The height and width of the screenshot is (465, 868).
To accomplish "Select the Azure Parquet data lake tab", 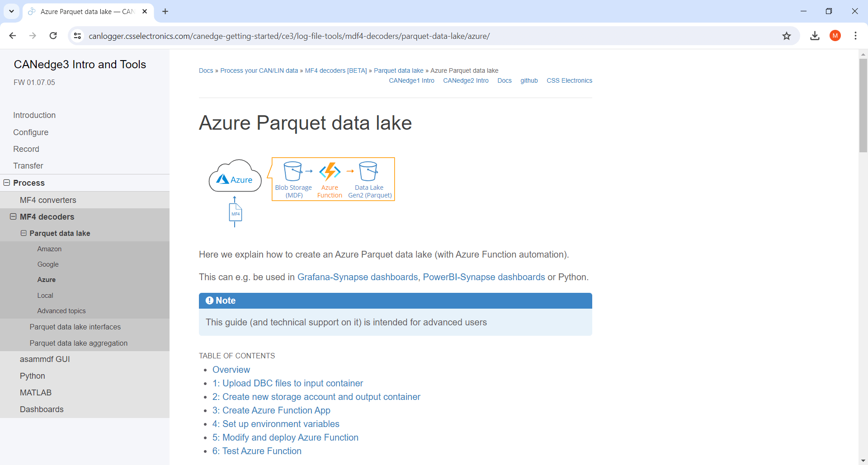I will pos(88,12).
